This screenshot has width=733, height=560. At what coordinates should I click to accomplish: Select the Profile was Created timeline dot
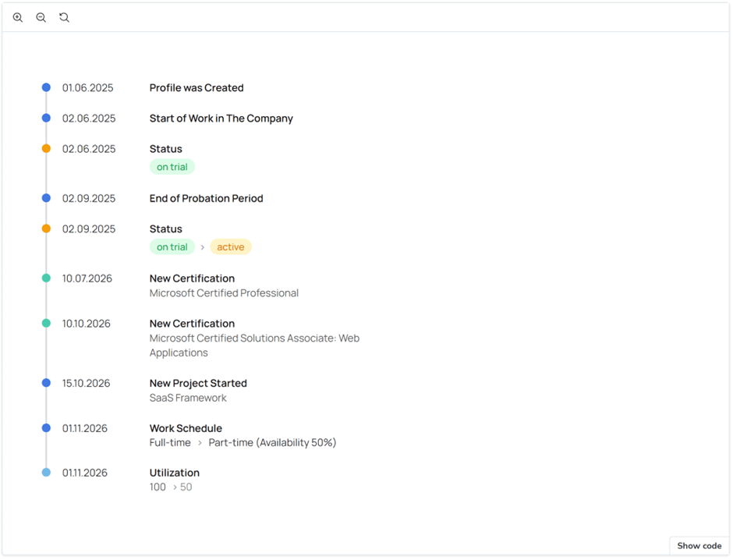(x=46, y=87)
